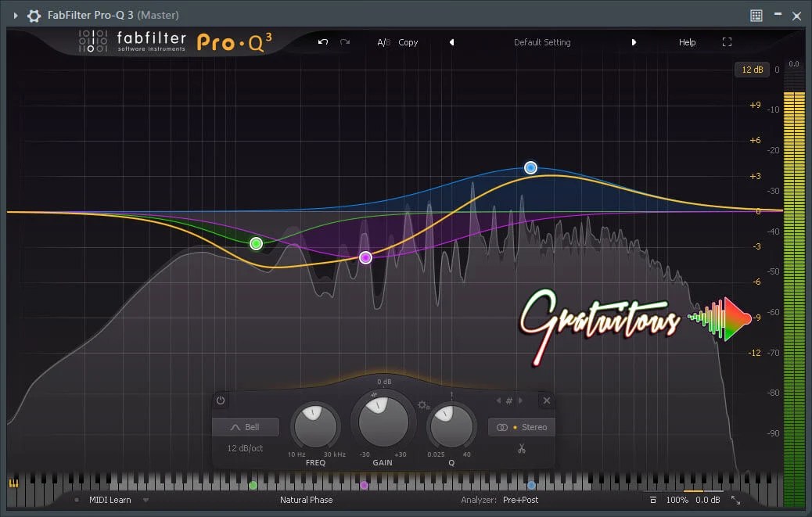The width and height of the screenshot is (812, 517).
Task: Toggle the band power button off
Action: tap(220, 400)
